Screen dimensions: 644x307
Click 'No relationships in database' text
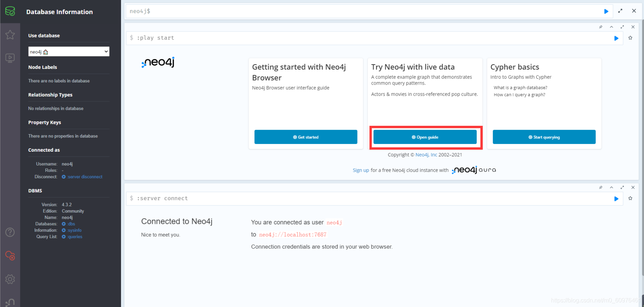(x=56, y=109)
